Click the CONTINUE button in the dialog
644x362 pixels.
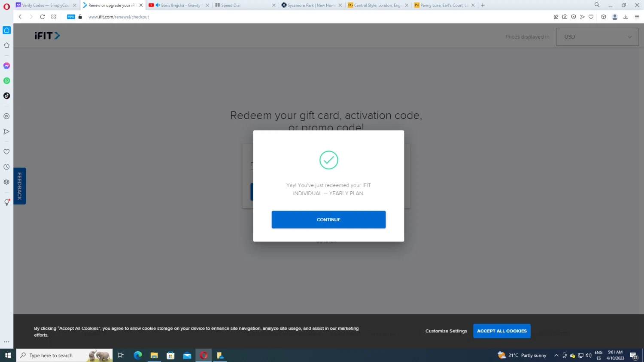coord(328,220)
